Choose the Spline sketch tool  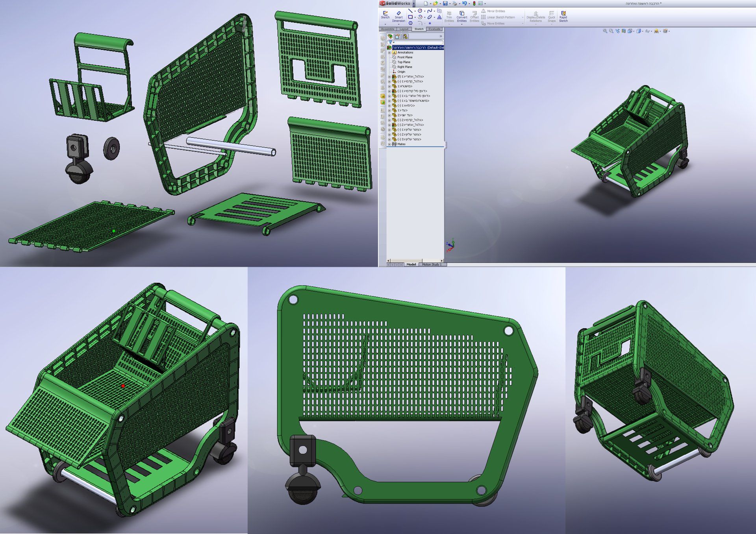pos(430,11)
